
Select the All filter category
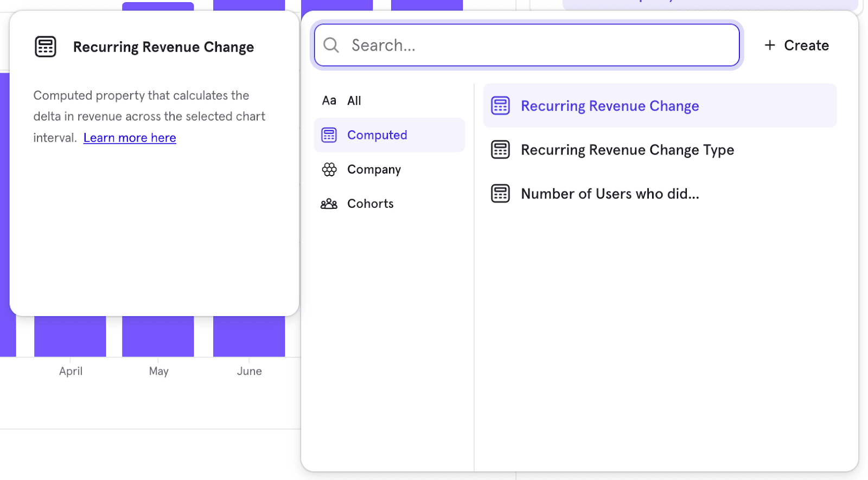[x=354, y=101]
